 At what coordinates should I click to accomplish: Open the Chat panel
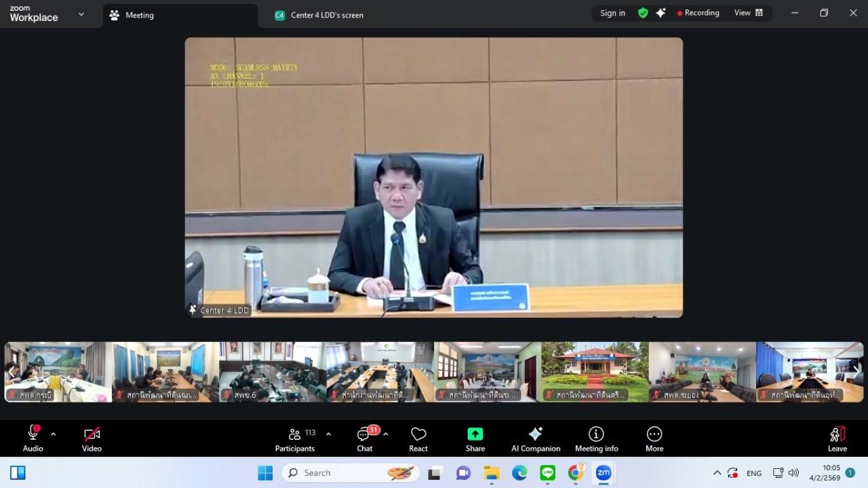pyautogui.click(x=365, y=438)
